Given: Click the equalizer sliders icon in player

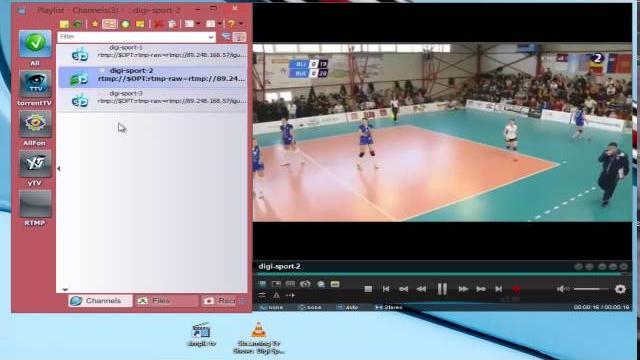Looking at the screenshot, I should click(x=262, y=295).
